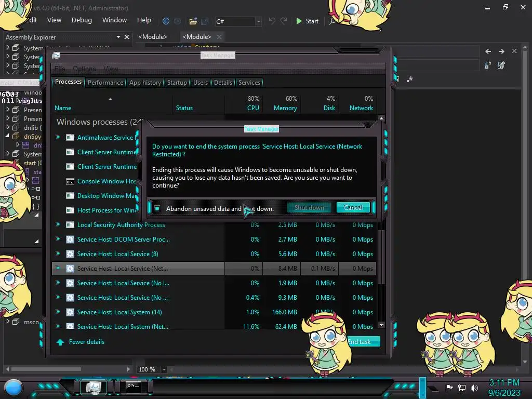Expand Service Host: DCOM Server Proc row

pos(58,239)
